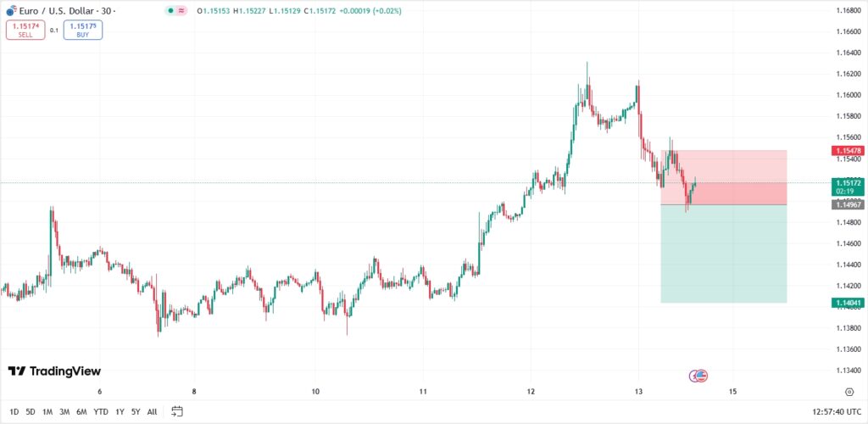Image resolution: width=868 pixels, height=424 pixels.
Task: Click the 1.14041 take-profit price label
Action: [x=848, y=303]
